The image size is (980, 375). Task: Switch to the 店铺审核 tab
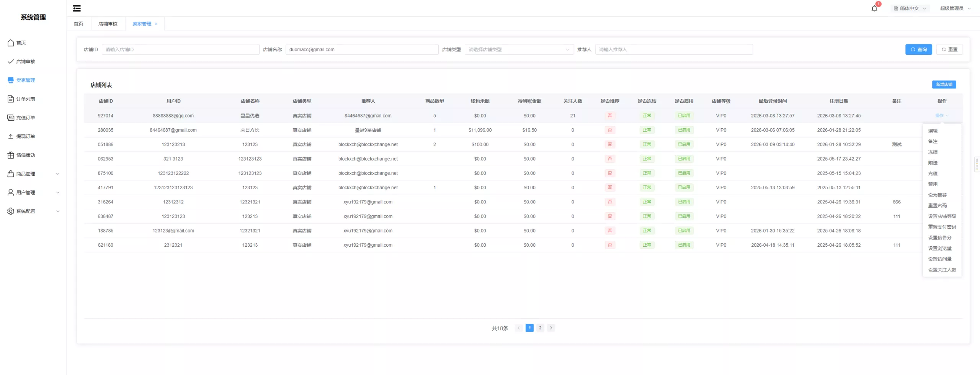(x=108, y=24)
